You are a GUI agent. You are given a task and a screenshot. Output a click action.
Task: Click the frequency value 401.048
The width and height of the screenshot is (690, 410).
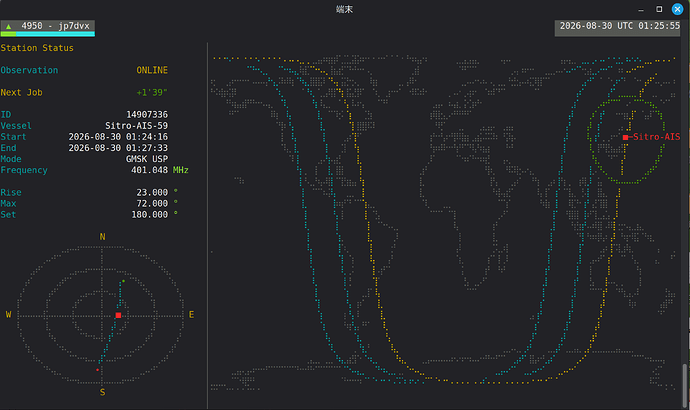(x=150, y=170)
